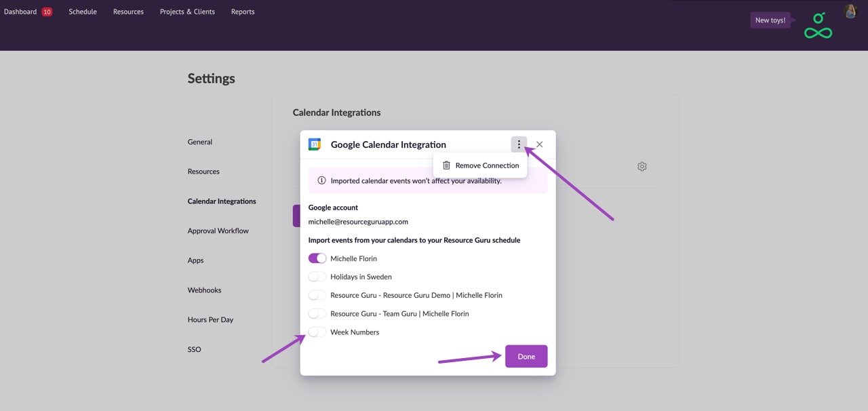
Task: Open Apps settings section
Action: coord(196,260)
